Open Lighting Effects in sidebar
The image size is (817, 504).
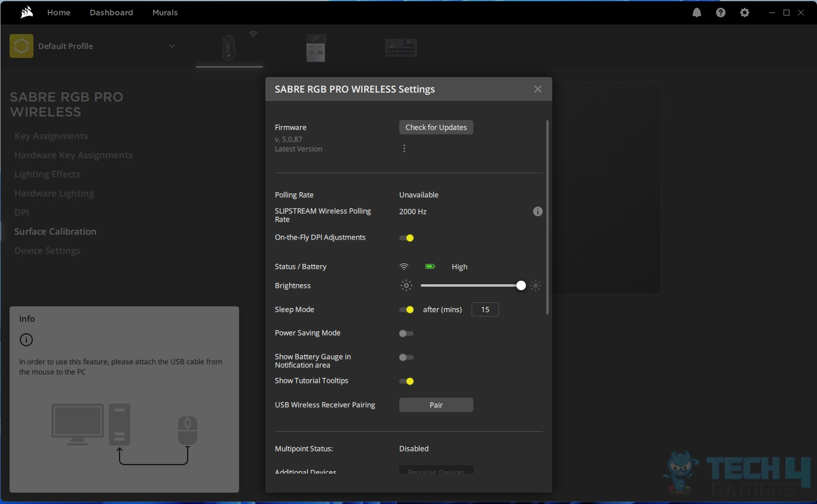[x=47, y=174]
